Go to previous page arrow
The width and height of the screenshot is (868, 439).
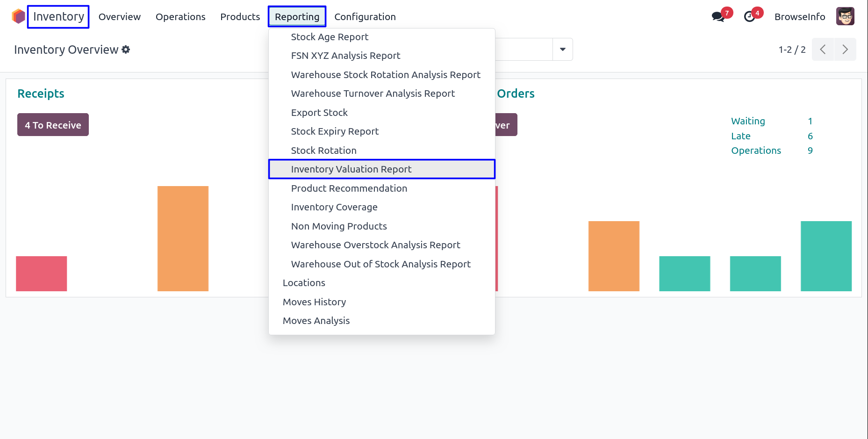pos(823,50)
